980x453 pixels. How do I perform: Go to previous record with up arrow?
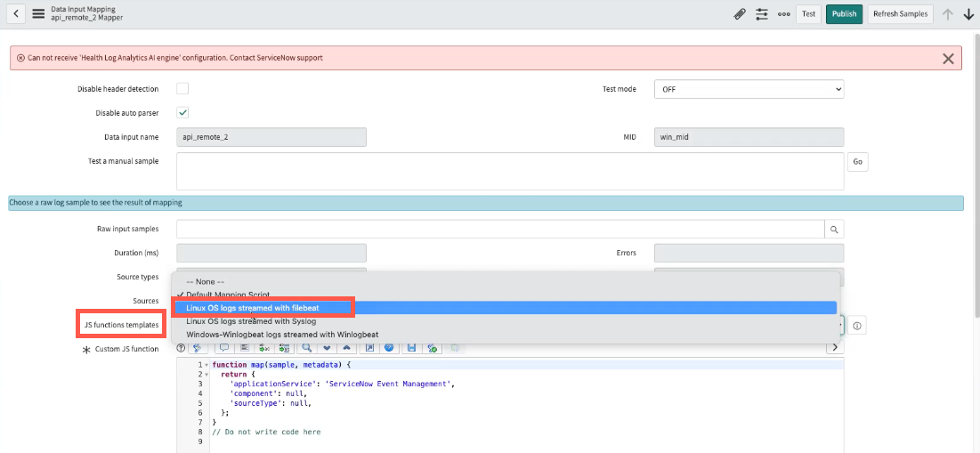click(947, 13)
